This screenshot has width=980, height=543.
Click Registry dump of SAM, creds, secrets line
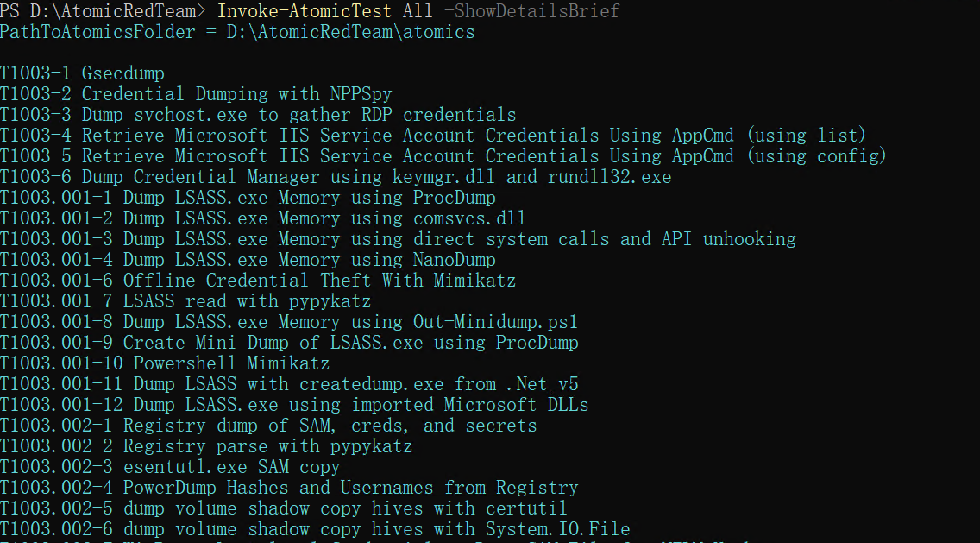click(x=268, y=426)
